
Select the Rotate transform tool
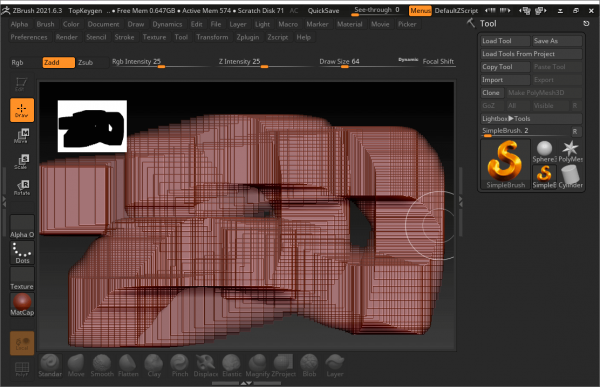[22, 188]
